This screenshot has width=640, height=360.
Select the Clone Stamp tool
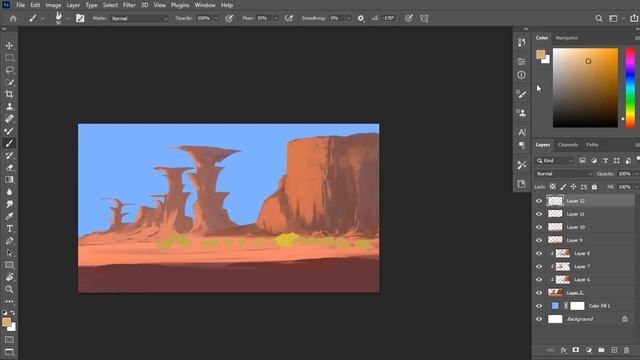pyautogui.click(x=9, y=107)
